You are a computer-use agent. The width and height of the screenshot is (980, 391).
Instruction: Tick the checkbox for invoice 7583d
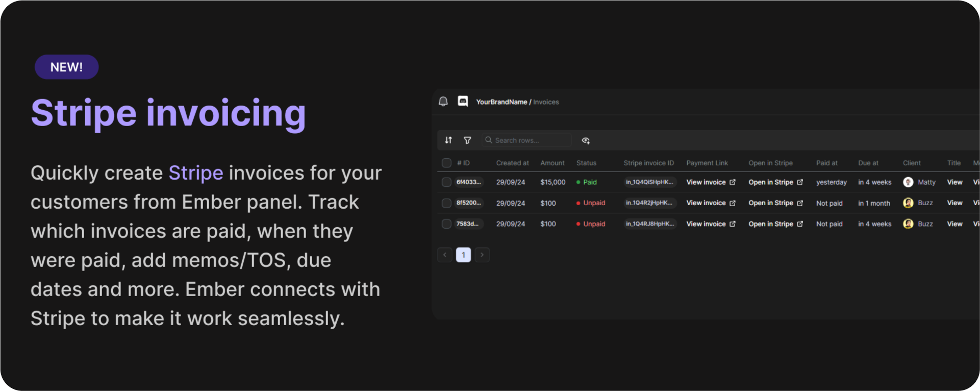pos(446,224)
